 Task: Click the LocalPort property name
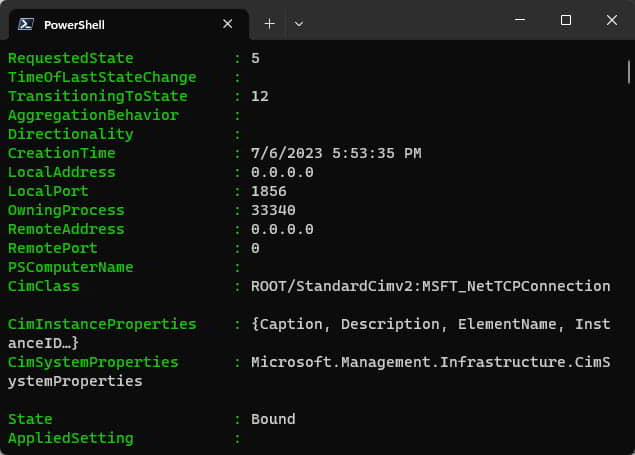48,191
